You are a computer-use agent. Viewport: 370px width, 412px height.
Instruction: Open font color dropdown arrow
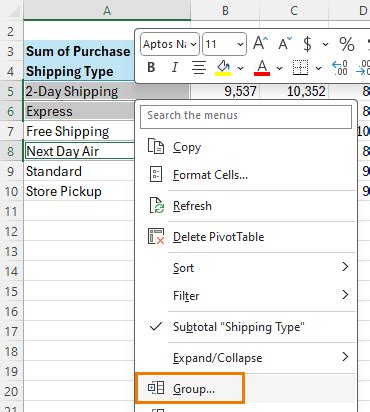[279, 68]
